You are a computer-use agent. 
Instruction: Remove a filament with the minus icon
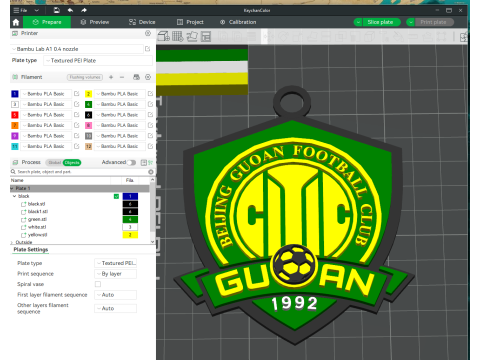pyautogui.click(x=122, y=77)
